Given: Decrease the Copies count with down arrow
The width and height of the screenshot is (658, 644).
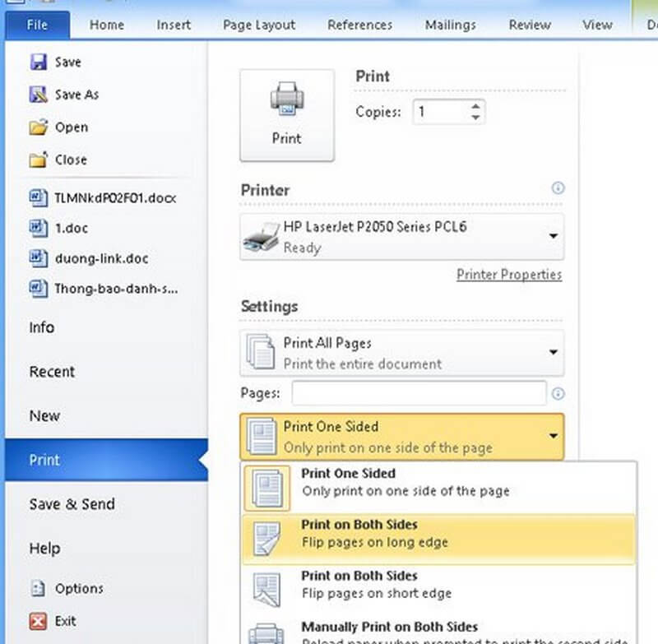Looking at the screenshot, I should (475, 118).
